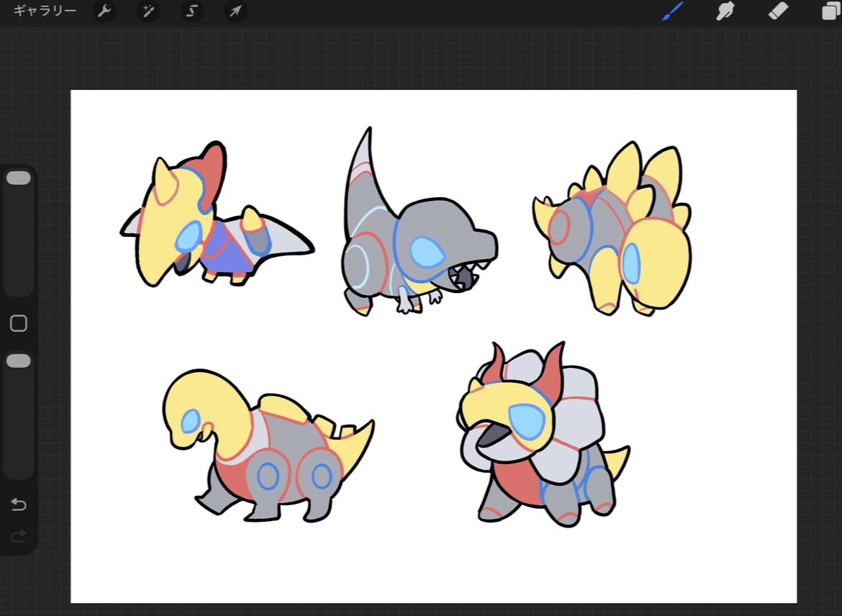Screen dimensions: 842x616
Task: Select the Eraser tool
Action: click(778, 12)
